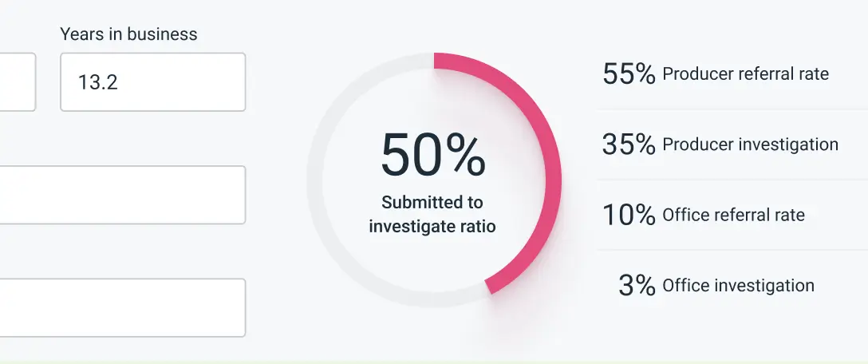Viewport: 868px width, 364px height.
Task: Click the Years in business input showing 13.2
Action: 153,82
